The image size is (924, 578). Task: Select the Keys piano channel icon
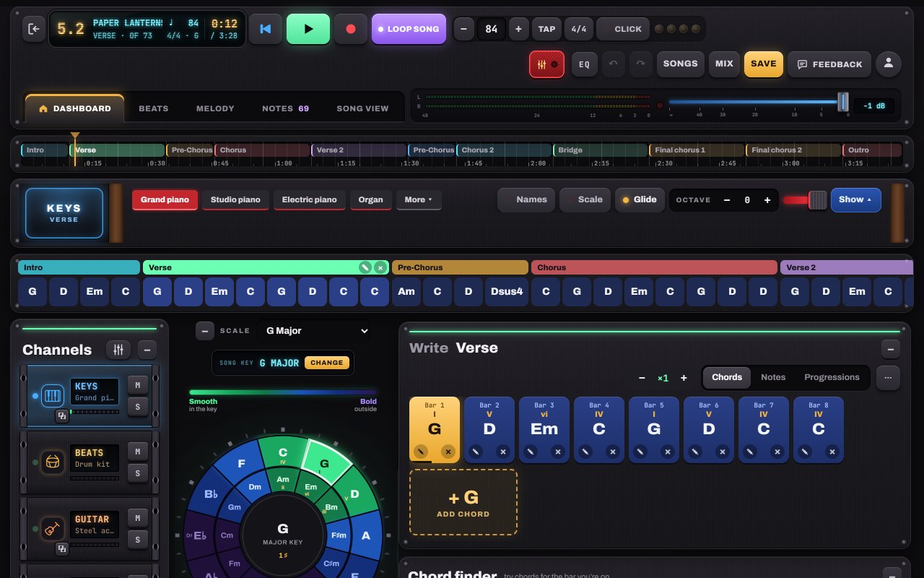coord(53,396)
